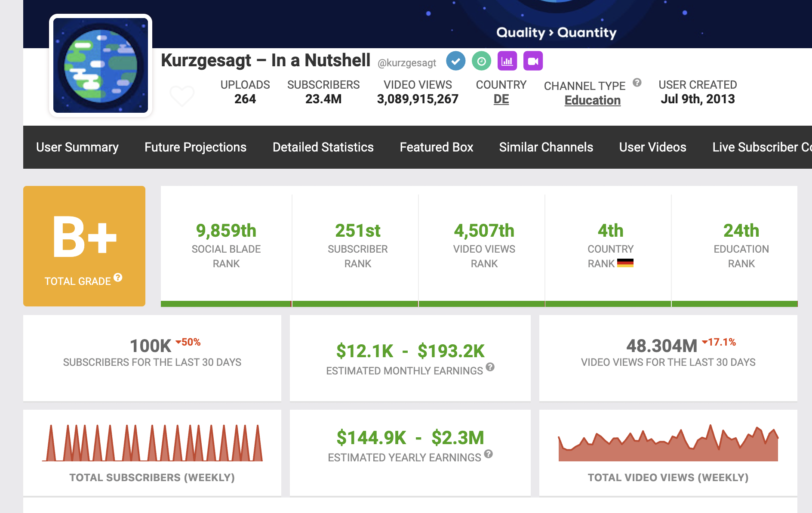Screen dimensions: 812x513
Task: Switch to the User Videos tab
Action: 653,147
